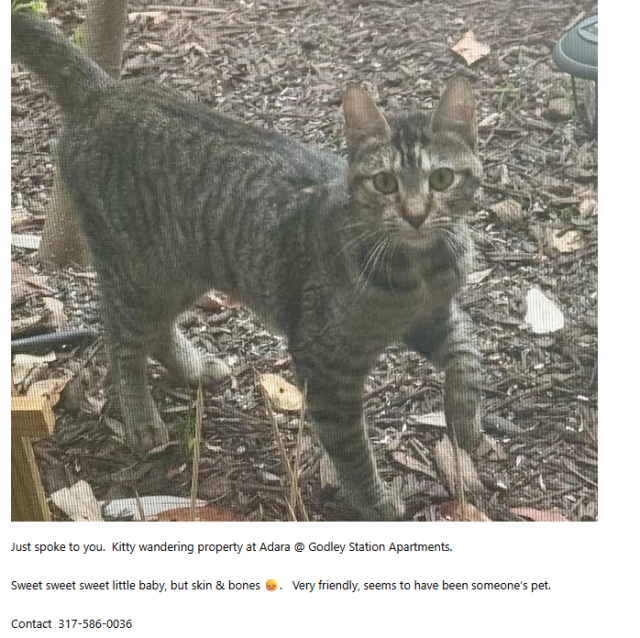Click the phone number 317-586-0036
Image resolution: width=640 pixels, height=638 pixels.
(x=95, y=624)
